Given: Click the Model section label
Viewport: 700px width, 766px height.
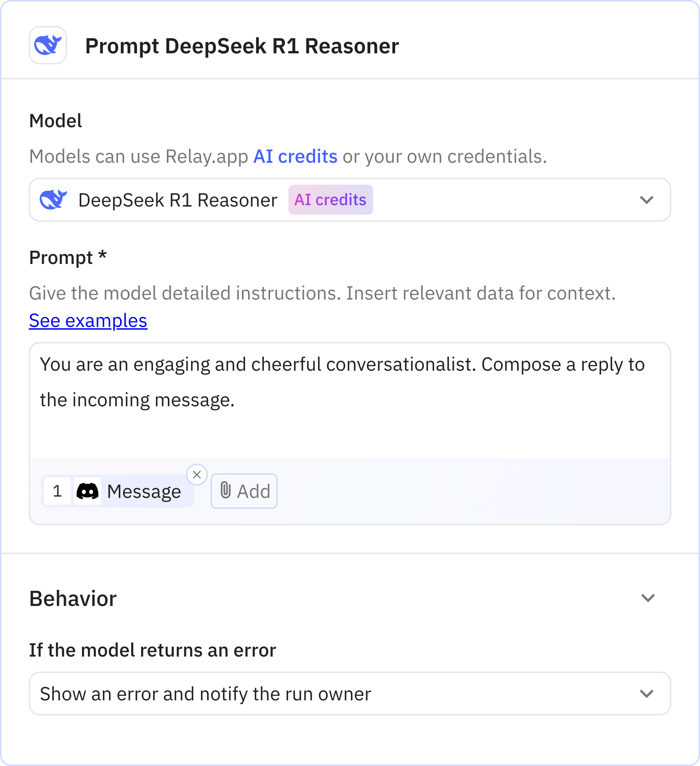Looking at the screenshot, I should [56, 120].
